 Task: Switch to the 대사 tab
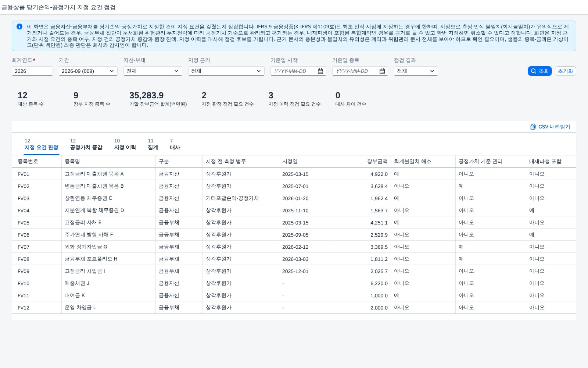175,144
